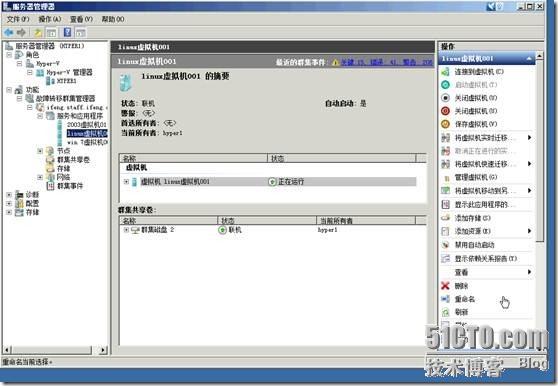Click the green 正在运行 status icon
Viewport: 558px width, 386px height.
(272, 182)
